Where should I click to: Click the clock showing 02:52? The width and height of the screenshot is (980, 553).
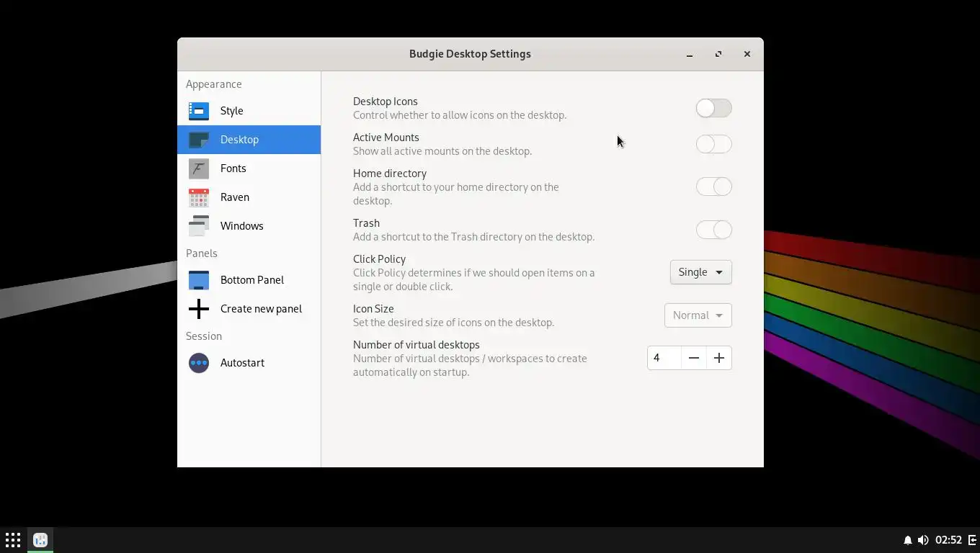948,540
